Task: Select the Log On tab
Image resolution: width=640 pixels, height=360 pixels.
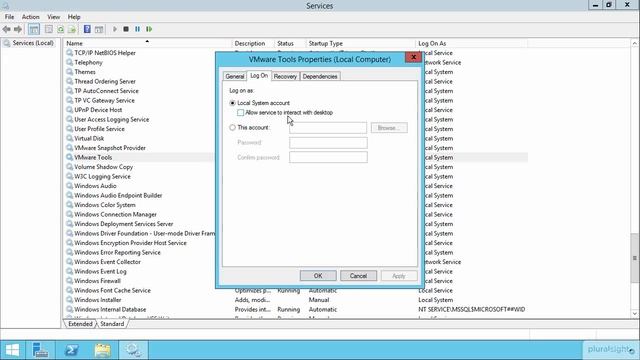Action: pyautogui.click(x=259, y=76)
